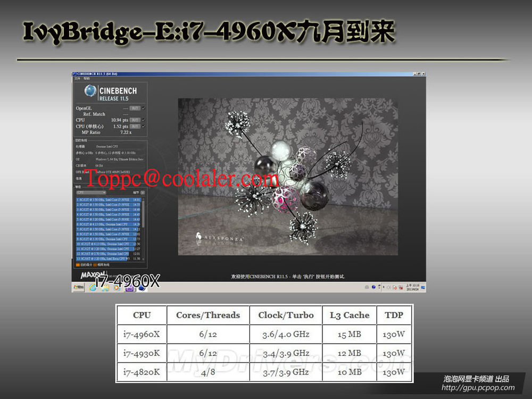Open the Windows Start button

[78, 287]
